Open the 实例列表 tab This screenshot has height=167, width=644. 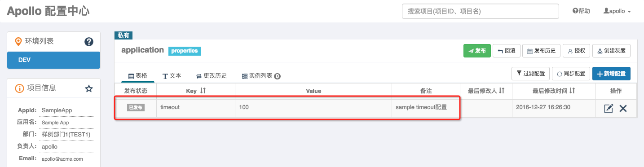point(261,76)
